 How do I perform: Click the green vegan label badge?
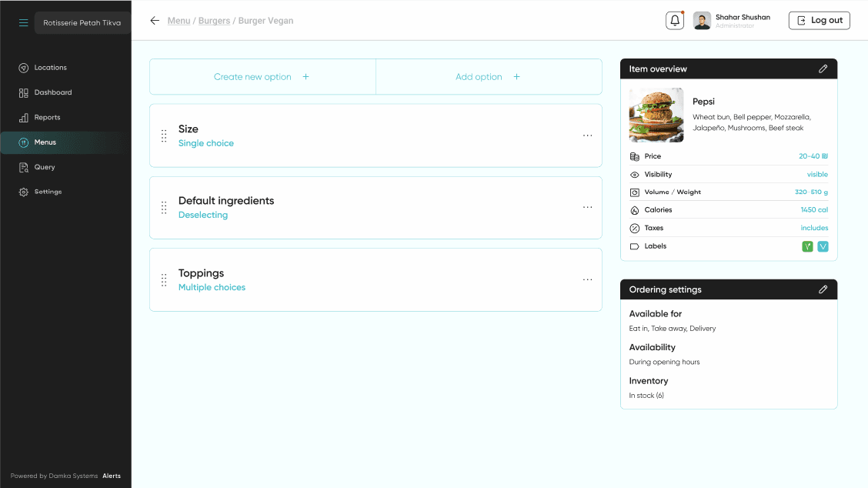(x=807, y=246)
